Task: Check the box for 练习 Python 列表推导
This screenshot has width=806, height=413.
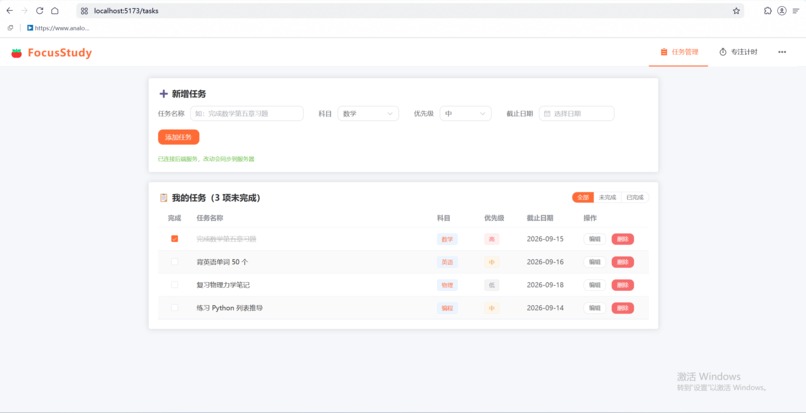Action: pos(175,308)
